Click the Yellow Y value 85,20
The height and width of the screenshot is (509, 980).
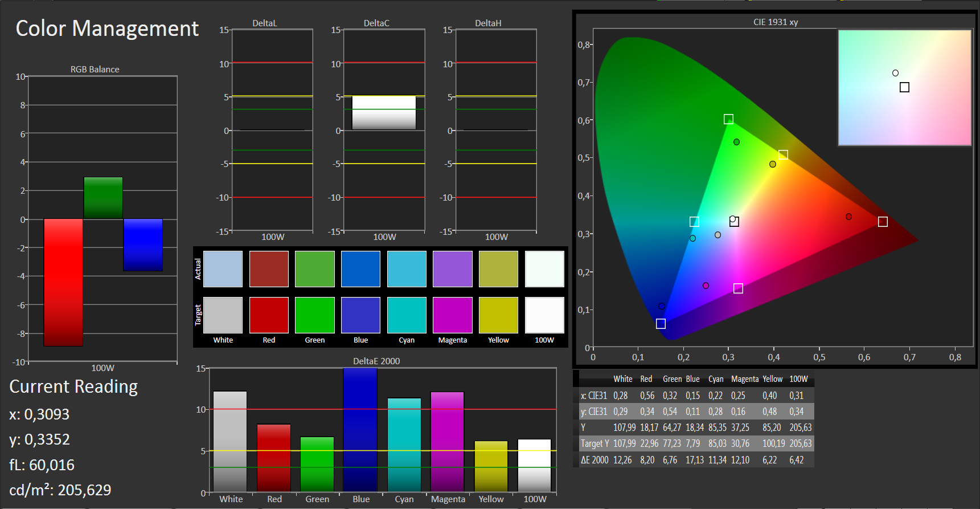click(x=772, y=427)
